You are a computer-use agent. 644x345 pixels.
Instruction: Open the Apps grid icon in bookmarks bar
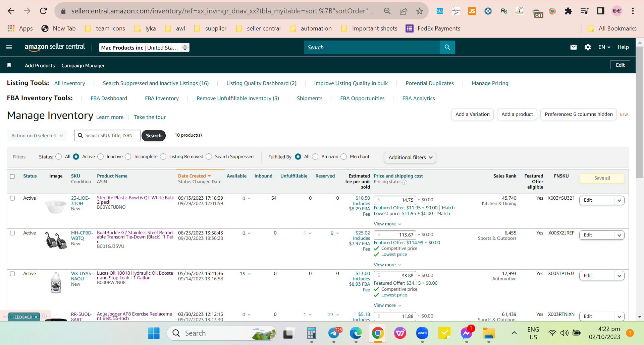click(11, 28)
